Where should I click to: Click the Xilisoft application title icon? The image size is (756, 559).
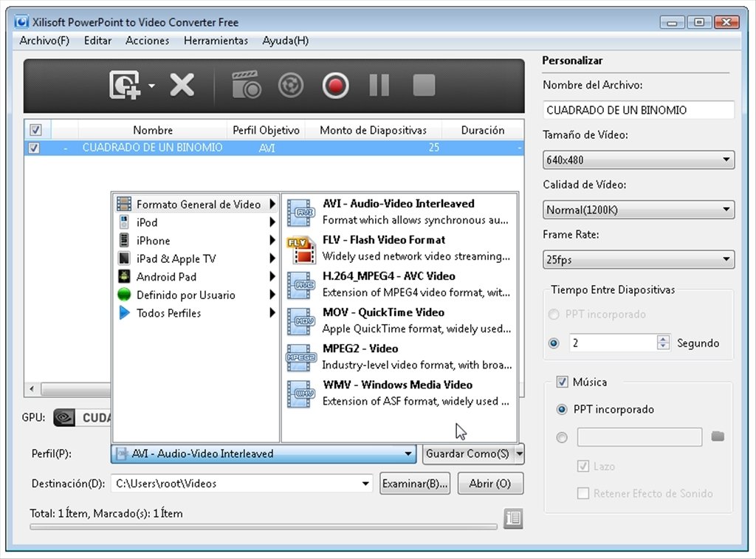click(x=21, y=21)
